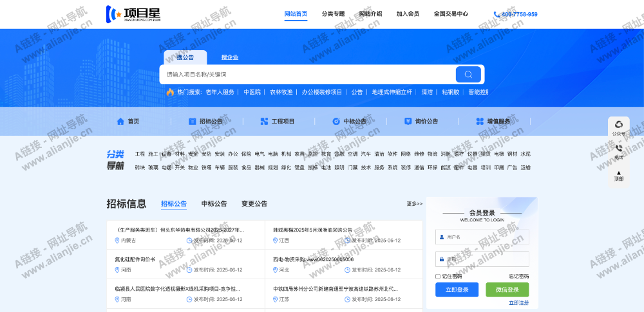Open 加入会员 in top menu
644x312 pixels.
pyautogui.click(x=408, y=14)
